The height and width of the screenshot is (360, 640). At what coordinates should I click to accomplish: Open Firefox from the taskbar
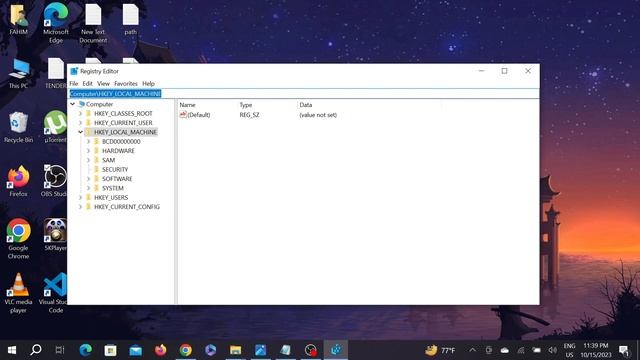click(x=160, y=350)
